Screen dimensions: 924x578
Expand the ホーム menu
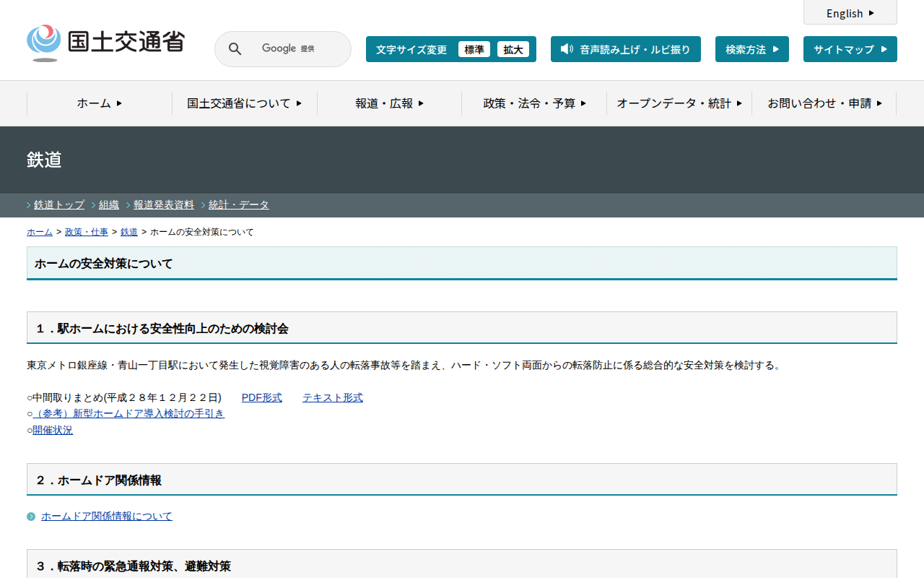click(100, 103)
